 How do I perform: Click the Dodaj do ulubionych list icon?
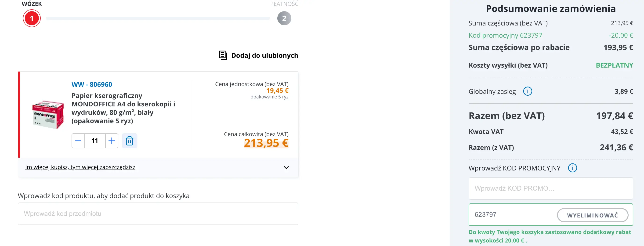tap(223, 55)
